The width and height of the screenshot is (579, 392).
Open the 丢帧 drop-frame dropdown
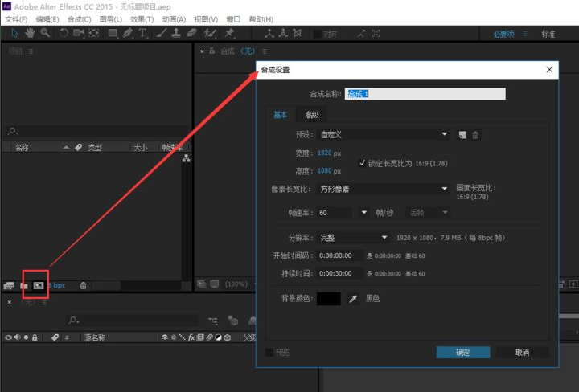(428, 212)
